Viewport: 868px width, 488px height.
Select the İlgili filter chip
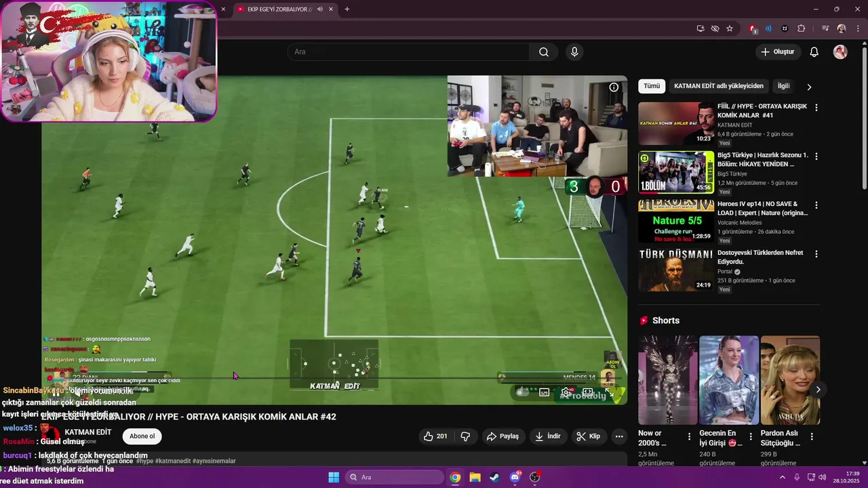(784, 86)
